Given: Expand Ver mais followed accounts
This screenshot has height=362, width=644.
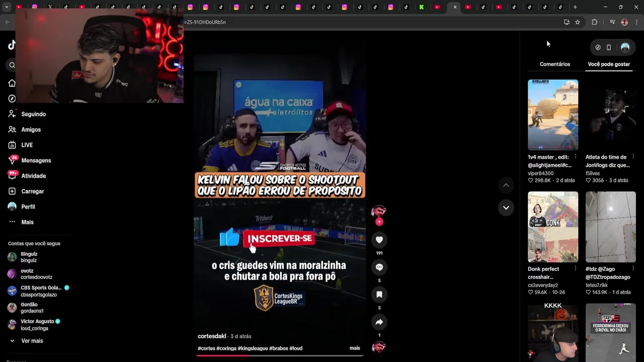Looking at the screenshot, I should (x=32, y=341).
